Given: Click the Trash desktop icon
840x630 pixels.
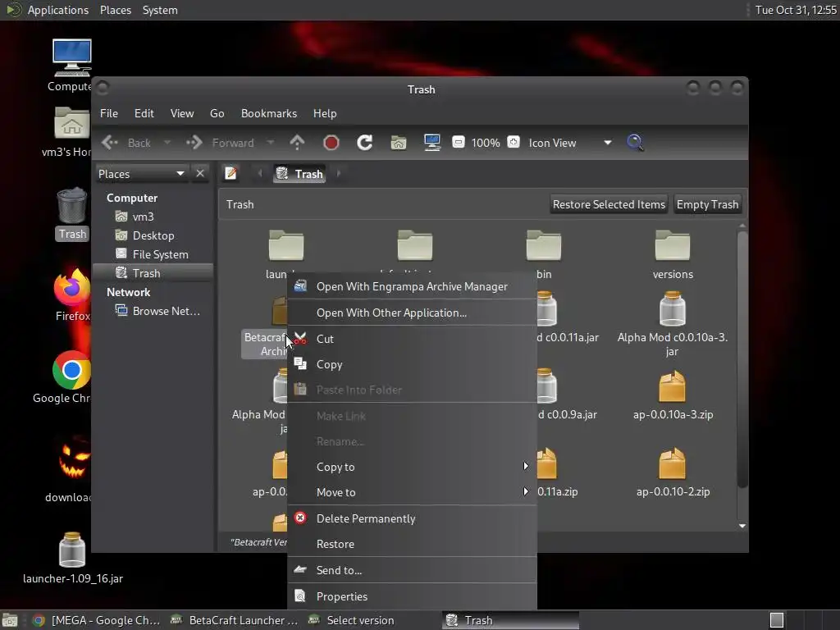Looking at the screenshot, I should pyautogui.click(x=72, y=206).
